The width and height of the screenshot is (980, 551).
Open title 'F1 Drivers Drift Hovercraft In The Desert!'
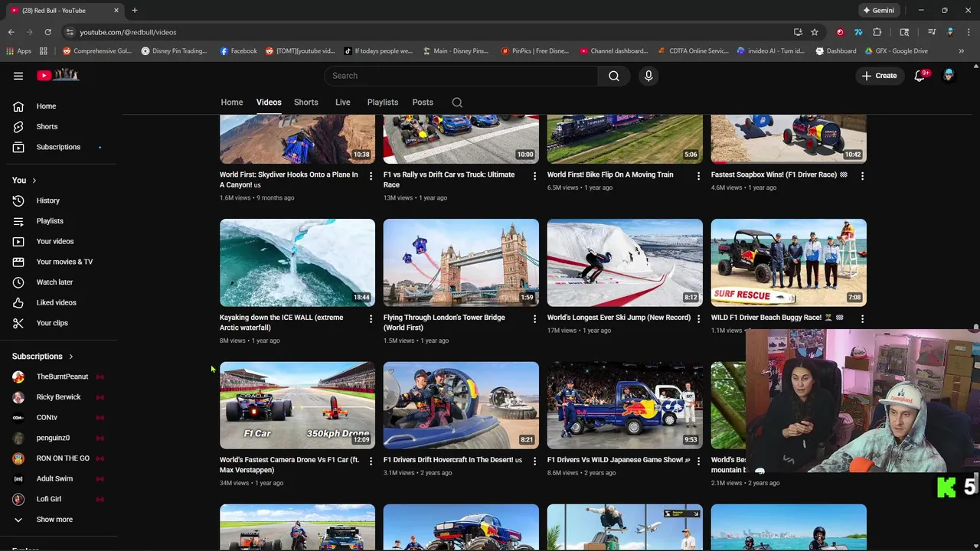pyautogui.click(x=449, y=460)
